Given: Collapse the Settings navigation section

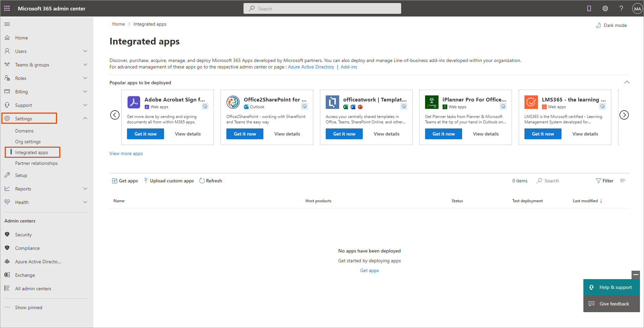Looking at the screenshot, I should pyautogui.click(x=85, y=118).
